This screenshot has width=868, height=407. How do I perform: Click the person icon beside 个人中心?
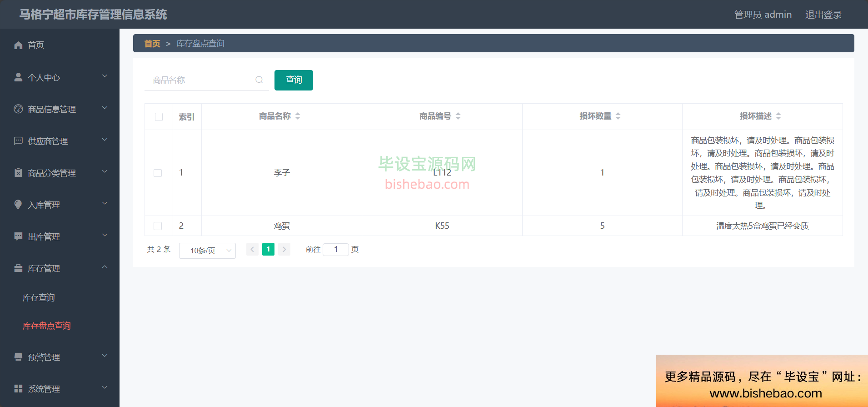tap(18, 77)
